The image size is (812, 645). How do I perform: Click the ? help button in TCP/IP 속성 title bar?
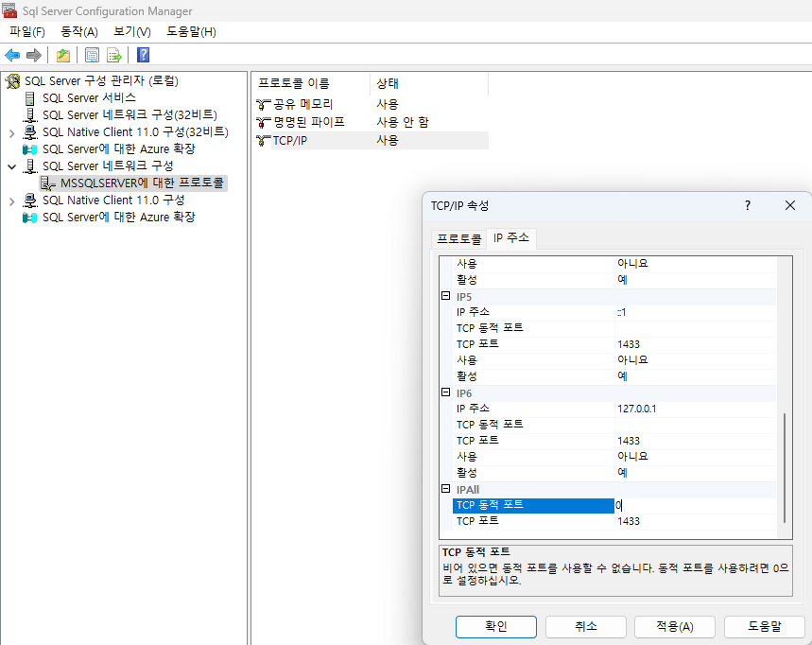pos(748,205)
